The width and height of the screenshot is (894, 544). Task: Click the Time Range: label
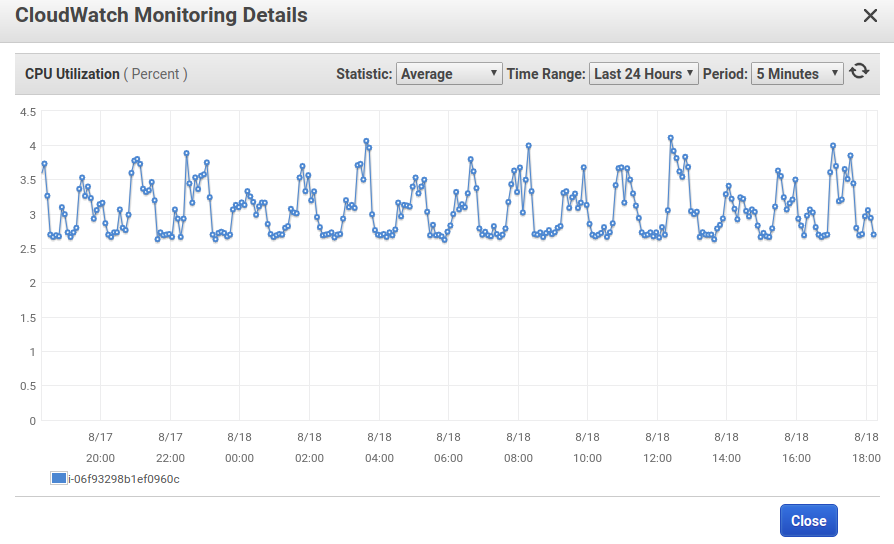point(546,74)
